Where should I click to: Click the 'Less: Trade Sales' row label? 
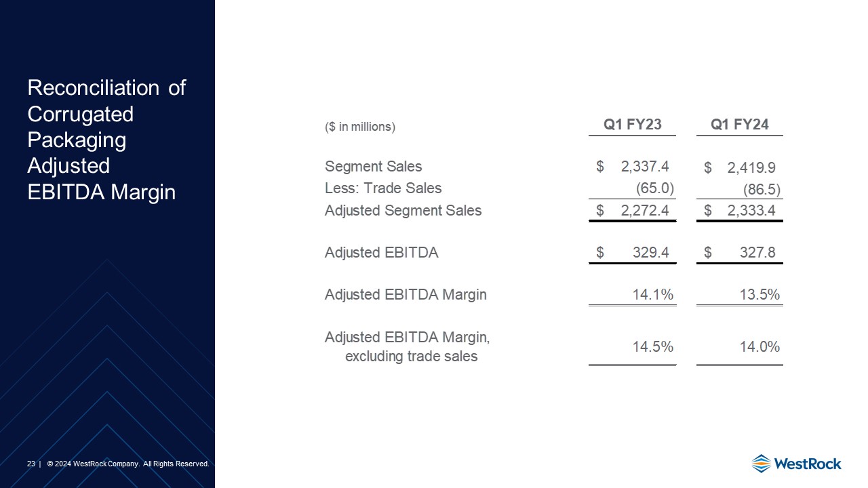383,188
